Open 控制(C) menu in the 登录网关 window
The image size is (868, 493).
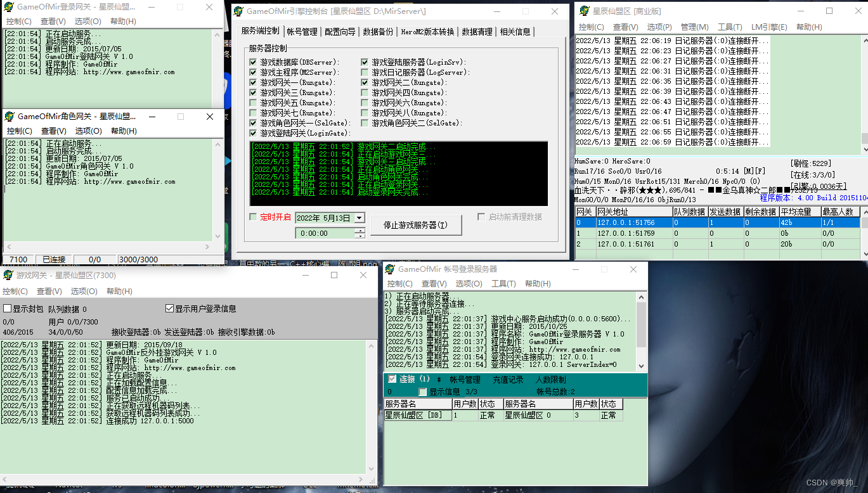pyautogui.click(x=18, y=21)
